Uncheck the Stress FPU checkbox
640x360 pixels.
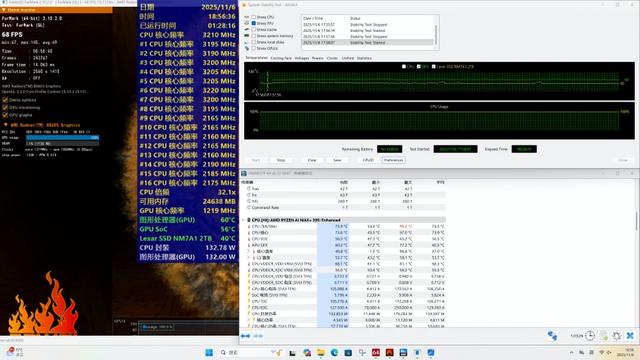(x=254, y=23)
